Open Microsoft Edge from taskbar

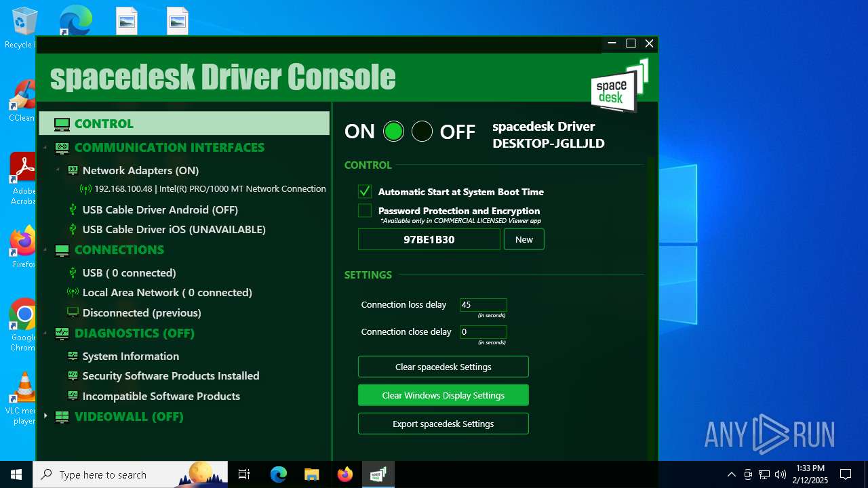click(279, 474)
